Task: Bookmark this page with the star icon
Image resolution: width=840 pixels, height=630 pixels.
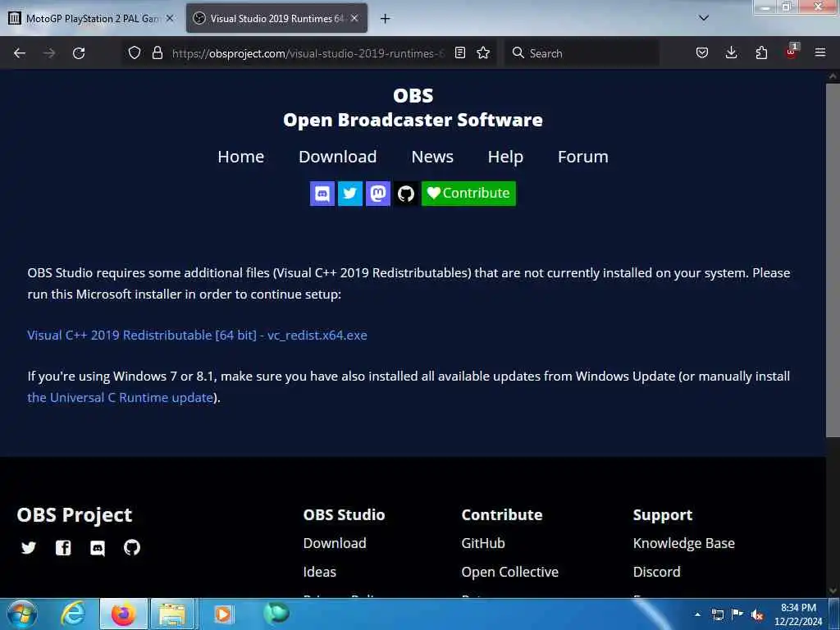Action: pos(483,52)
